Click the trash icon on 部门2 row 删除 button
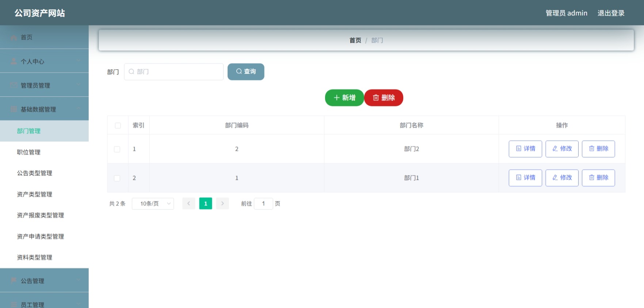This screenshot has height=308, width=644. coord(592,149)
